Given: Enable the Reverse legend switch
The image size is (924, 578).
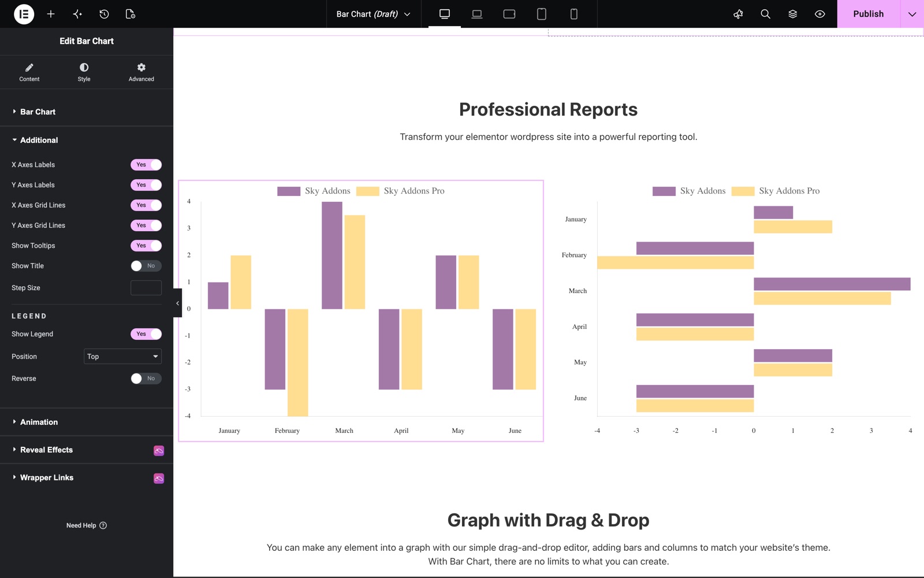Looking at the screenshot, I should point(146,379).
